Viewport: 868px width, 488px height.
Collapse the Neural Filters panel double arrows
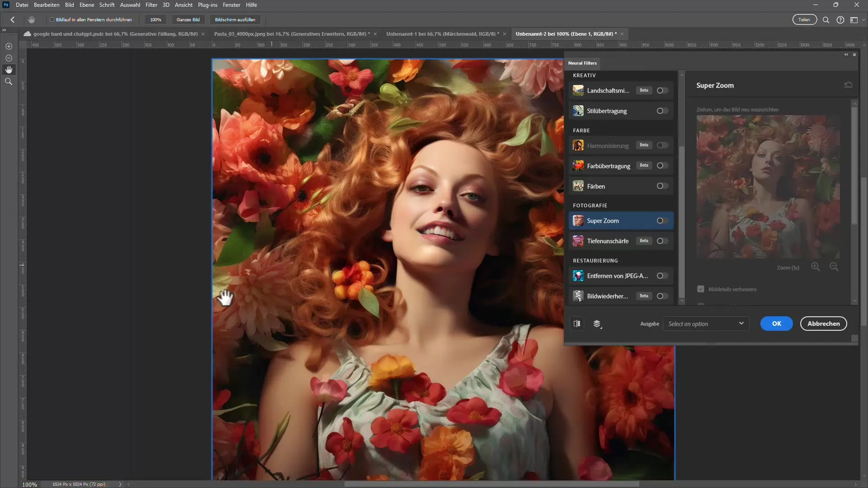point(846,54)
